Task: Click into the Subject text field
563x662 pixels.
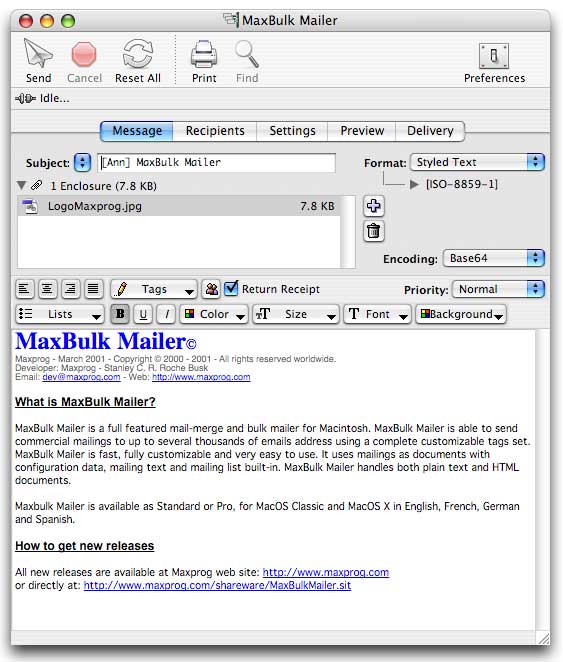Action: [217, 163]
